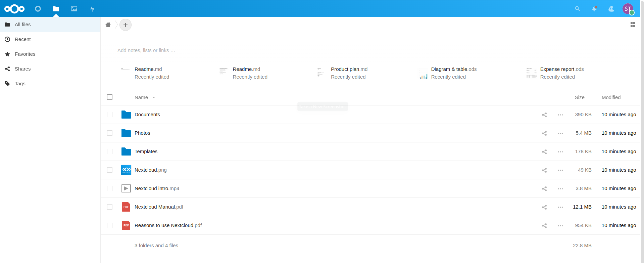Click the Nextcloud logo in the header
Viewport: 644px width, 263px height.
tap(14, 9)
